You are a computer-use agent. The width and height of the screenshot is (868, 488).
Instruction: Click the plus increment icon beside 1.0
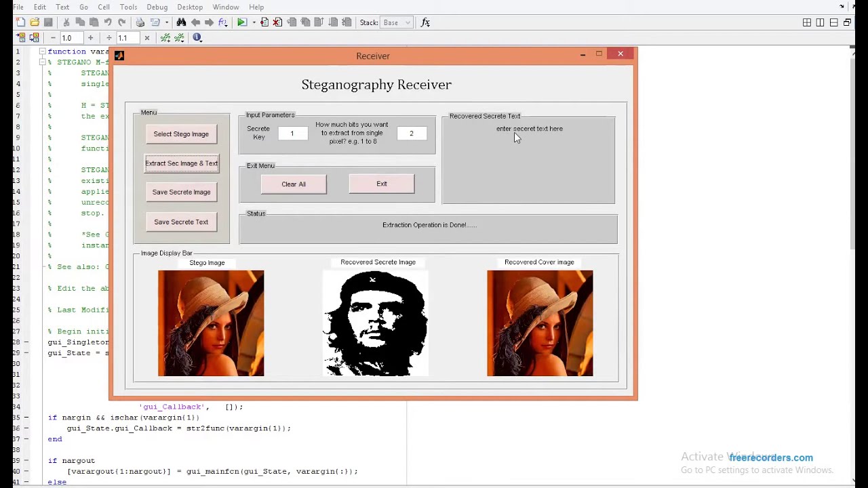tap(90, 38)
